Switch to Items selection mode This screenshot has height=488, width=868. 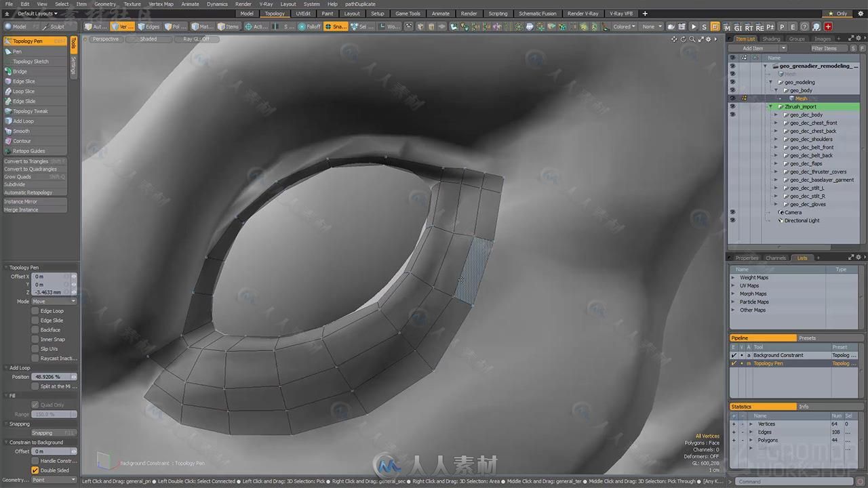click(228, 26)
